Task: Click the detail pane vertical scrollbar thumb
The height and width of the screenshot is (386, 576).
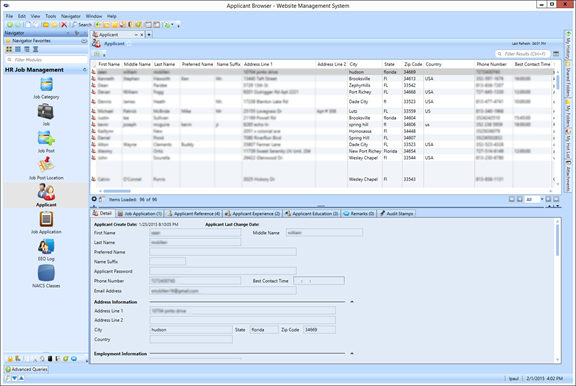Action: click(558, 240)
